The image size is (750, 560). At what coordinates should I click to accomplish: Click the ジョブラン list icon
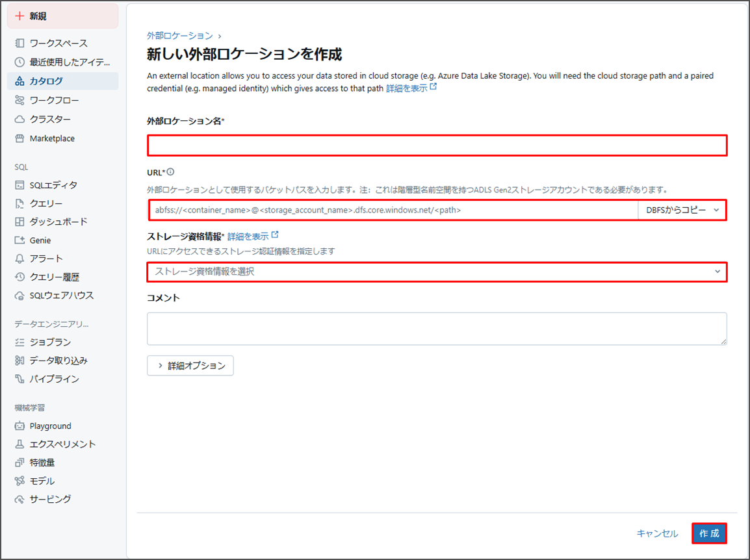19,342
